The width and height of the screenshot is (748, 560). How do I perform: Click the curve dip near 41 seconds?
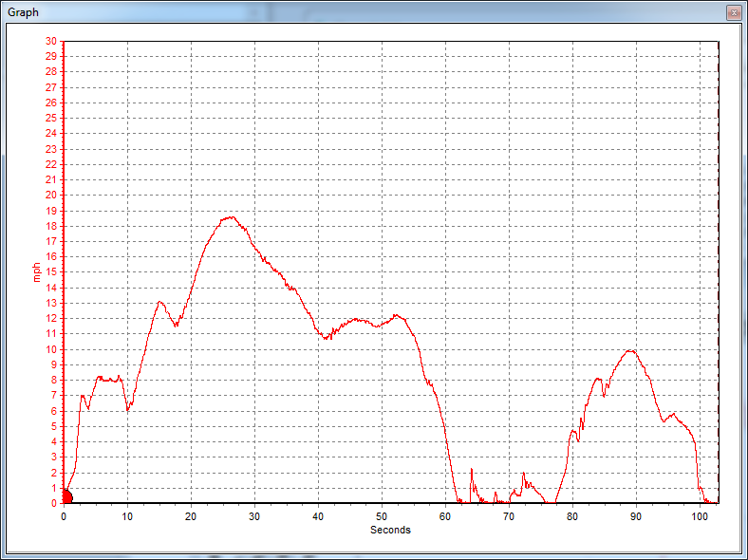point(326,337)
